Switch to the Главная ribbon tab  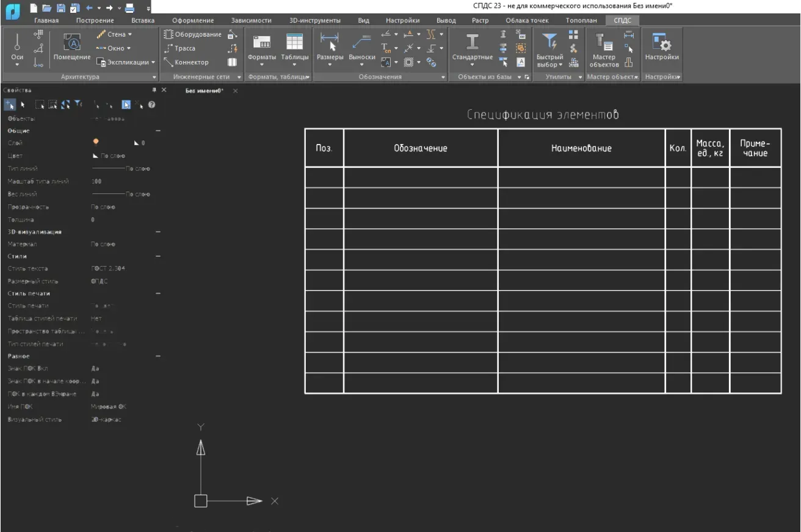pos(46,20)
